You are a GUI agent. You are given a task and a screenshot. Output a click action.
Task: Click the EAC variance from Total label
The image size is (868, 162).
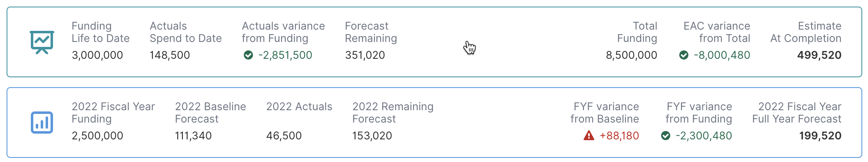point(717,32)
